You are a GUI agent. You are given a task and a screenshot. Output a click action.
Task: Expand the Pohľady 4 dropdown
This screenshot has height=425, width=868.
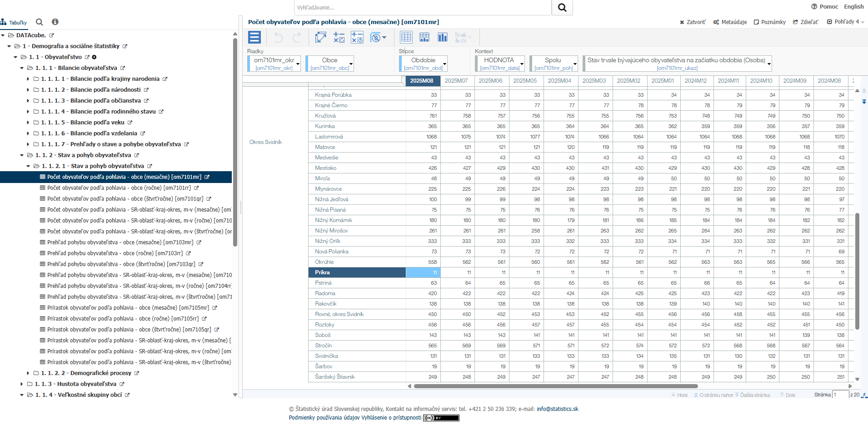[x=846, y=22]
